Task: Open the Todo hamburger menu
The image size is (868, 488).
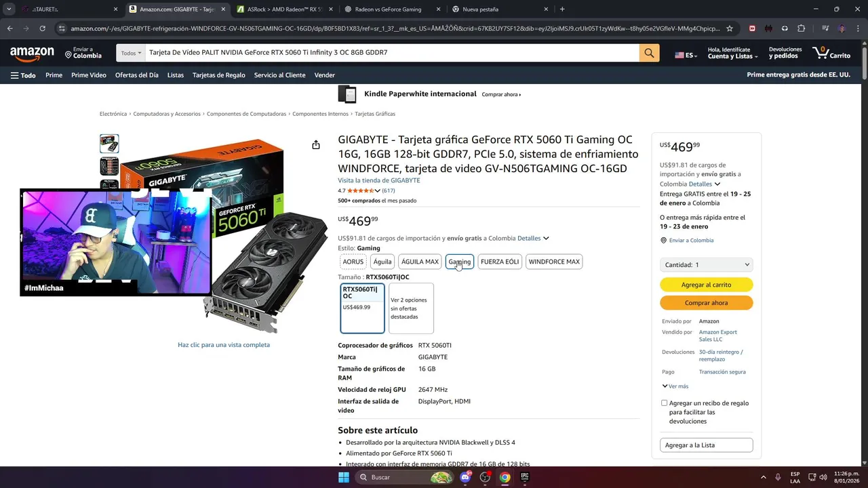Action: point(23,75)
